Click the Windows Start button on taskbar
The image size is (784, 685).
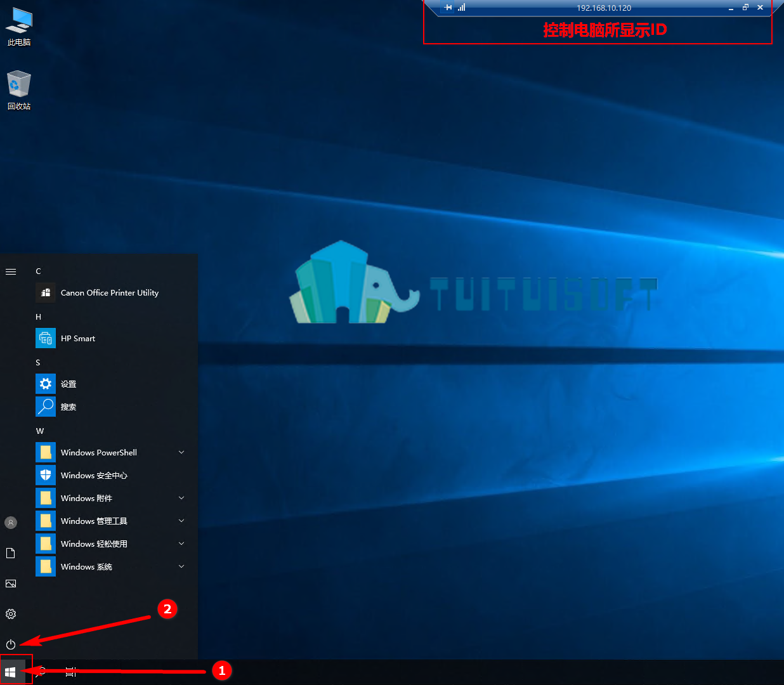[10, 672]
